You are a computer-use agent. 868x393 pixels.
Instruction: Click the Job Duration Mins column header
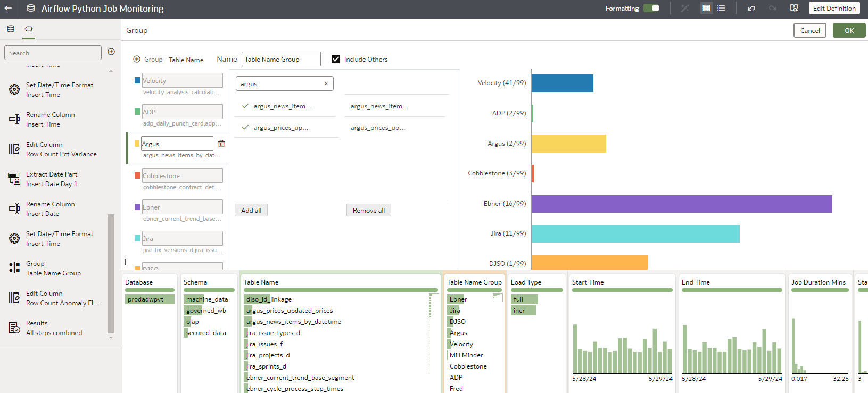pos(818,282)
